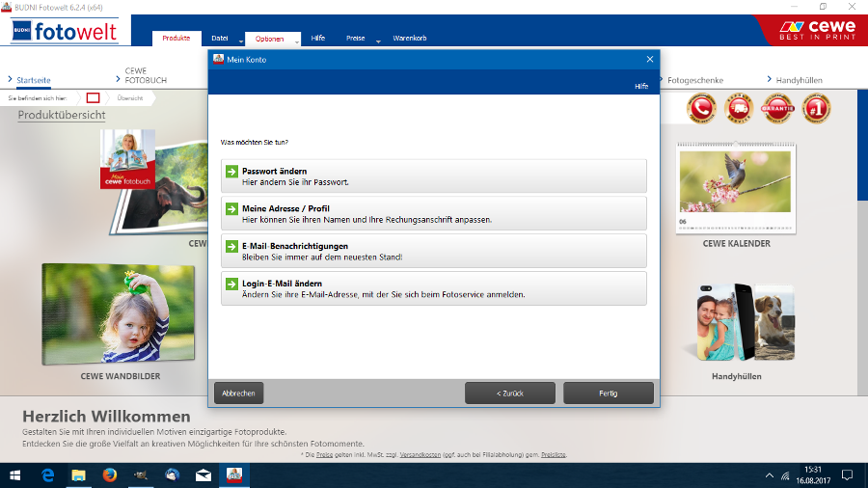Click the green arrow beside Login-E-Mail ändern
The width and height of the screenshot is (868, 488).
[231, 284]
